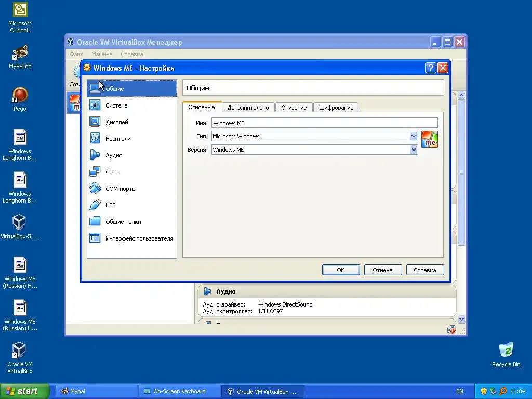
Task: Switch to the Шифрование tab
Action: click(336, 108)
